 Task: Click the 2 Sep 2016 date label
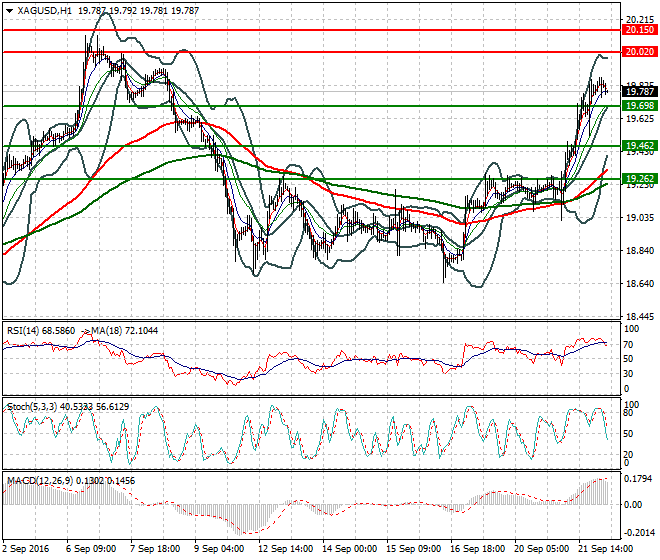click(26, 549)
